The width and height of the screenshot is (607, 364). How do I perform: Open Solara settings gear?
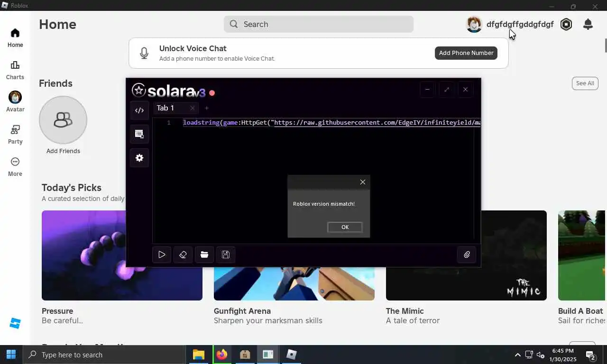point(139,158)
